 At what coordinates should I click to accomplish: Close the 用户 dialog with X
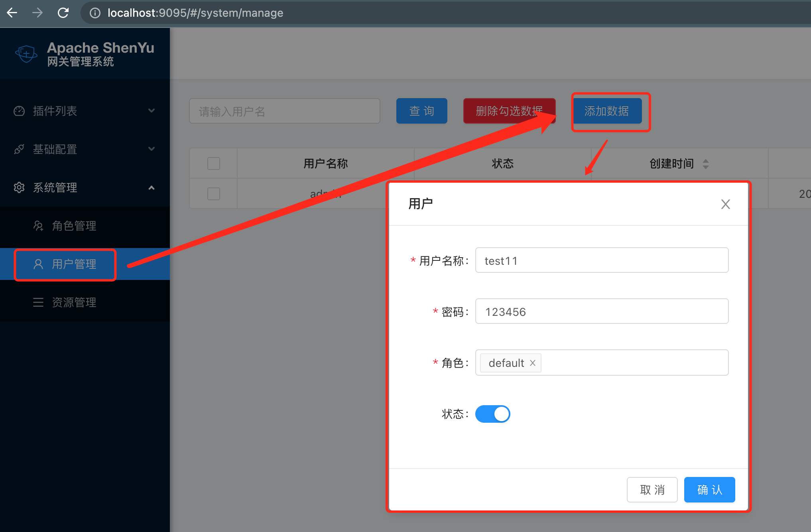[x=725, y=204]
